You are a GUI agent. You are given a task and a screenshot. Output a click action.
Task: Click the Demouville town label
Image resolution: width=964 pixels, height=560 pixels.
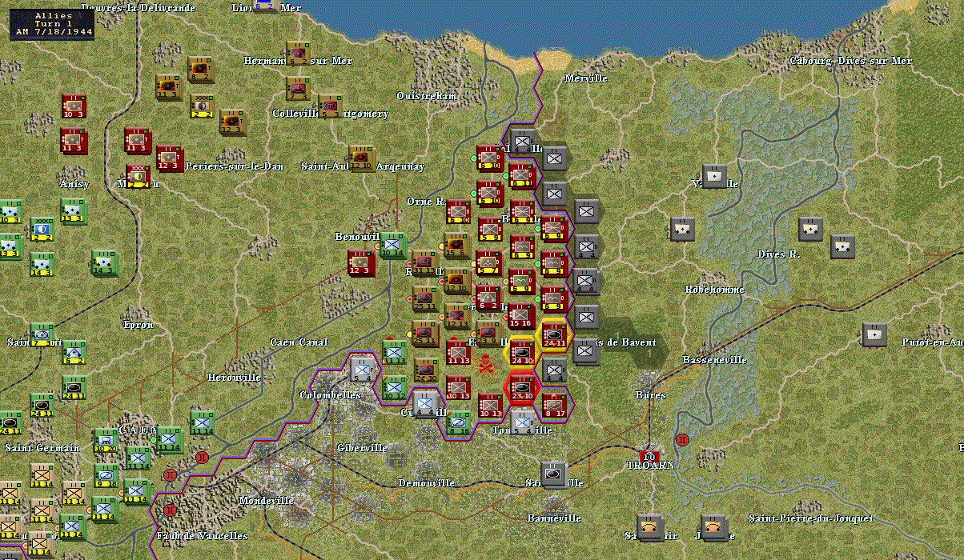pyautogui.click(x=427, y=482)
